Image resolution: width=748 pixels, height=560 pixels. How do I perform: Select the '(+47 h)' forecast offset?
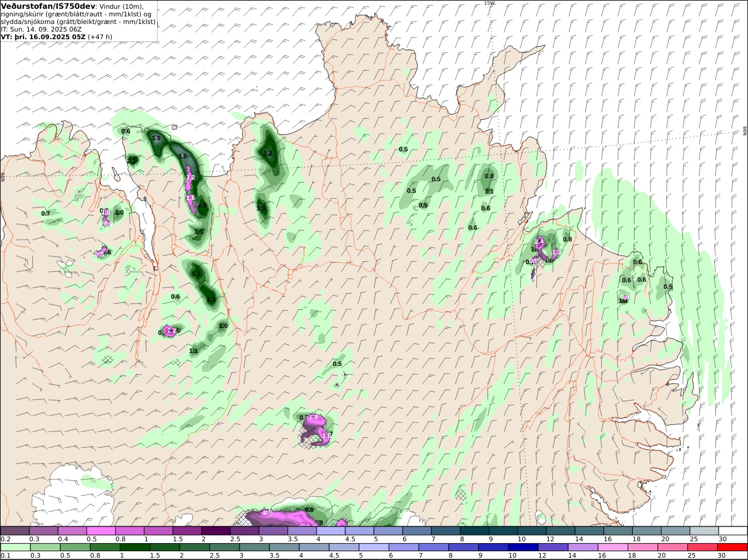100,37
